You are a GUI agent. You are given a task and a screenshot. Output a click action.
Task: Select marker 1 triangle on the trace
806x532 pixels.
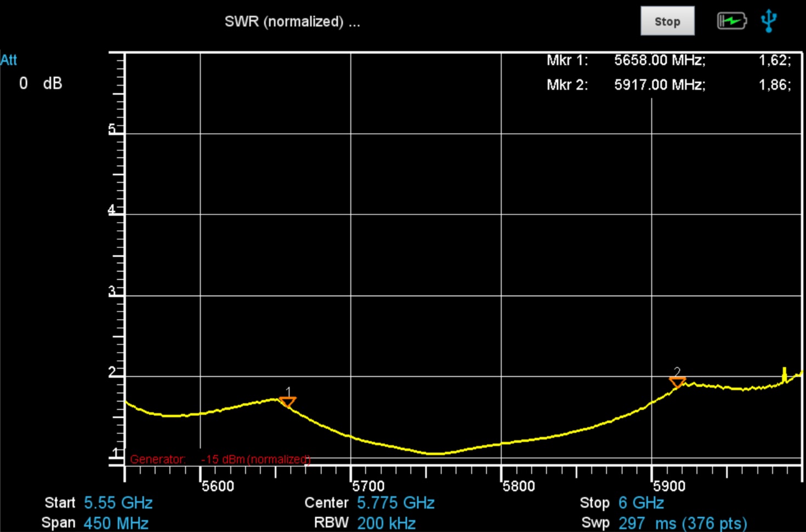pyautogui.click(x=287, y=402)
